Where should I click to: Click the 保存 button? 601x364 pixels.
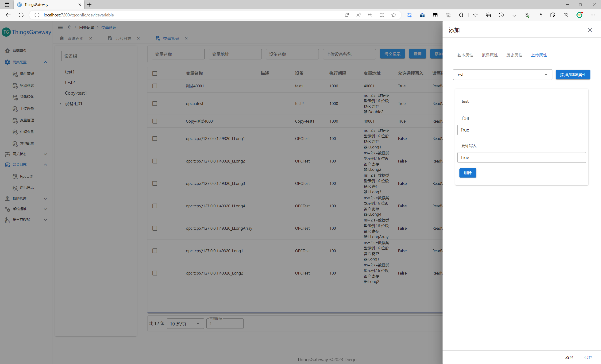pos(588,357)
